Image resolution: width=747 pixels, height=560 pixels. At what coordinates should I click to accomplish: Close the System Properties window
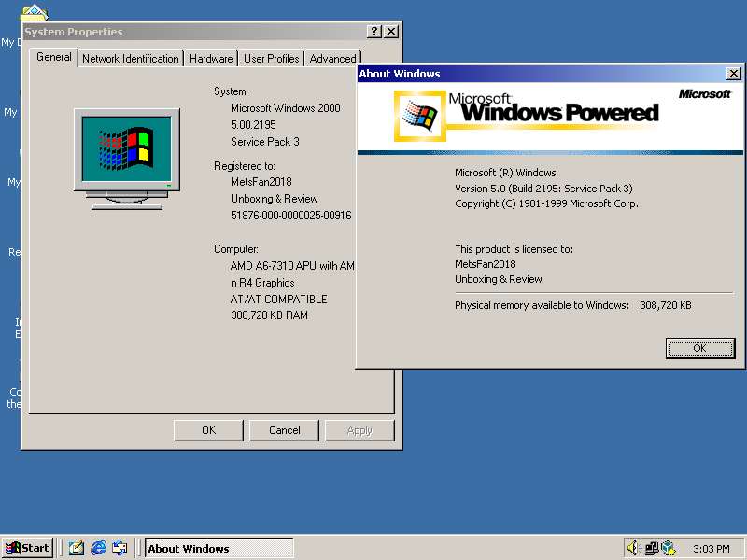click(391, 32)
